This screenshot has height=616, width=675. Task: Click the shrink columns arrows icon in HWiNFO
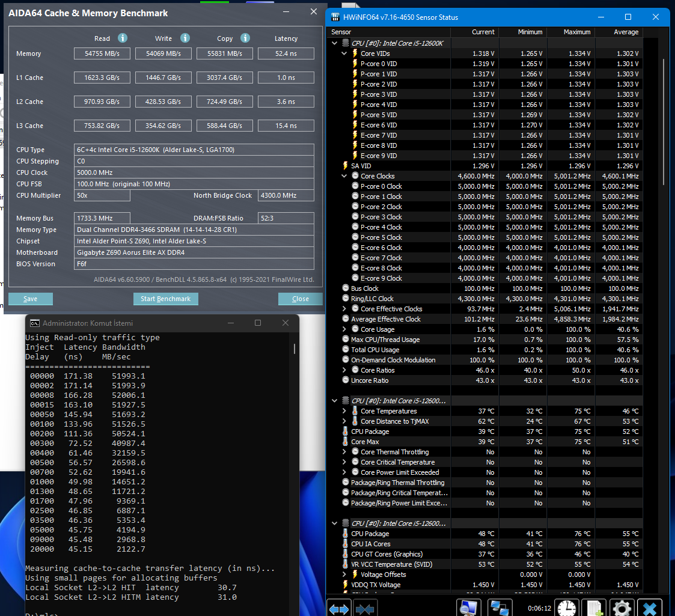click(365, 608)
